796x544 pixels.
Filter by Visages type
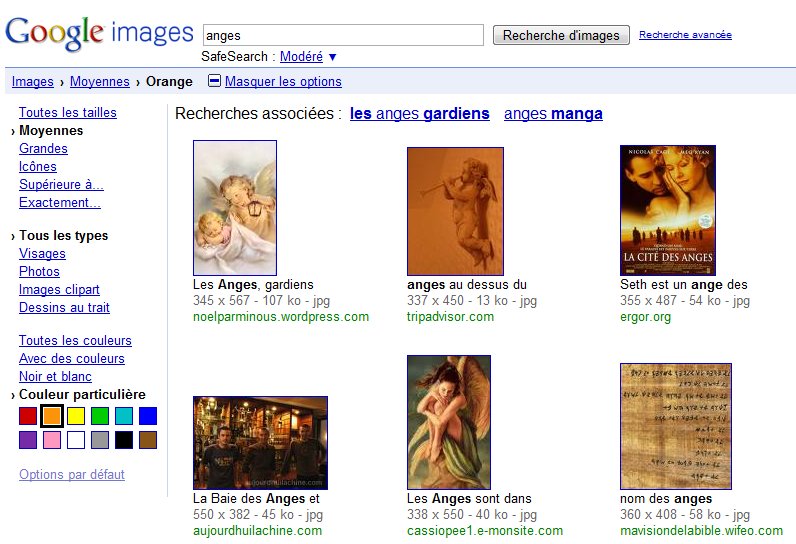(x=42, y=253)
